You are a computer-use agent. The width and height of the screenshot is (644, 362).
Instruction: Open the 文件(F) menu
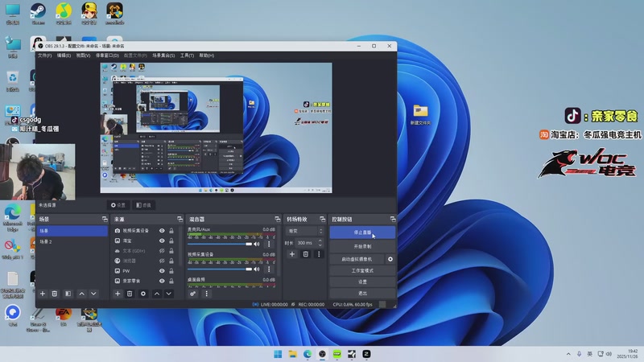click(45, 56)
